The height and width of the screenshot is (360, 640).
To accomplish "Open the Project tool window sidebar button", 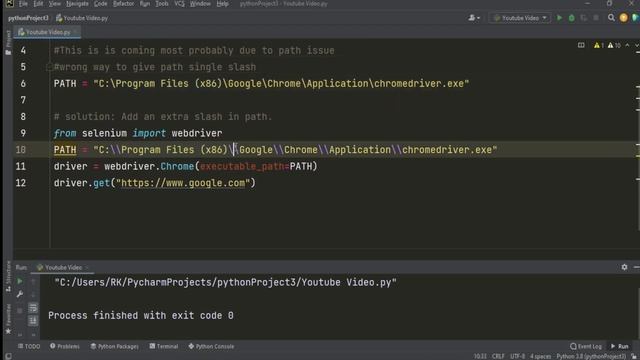I will point(8,42).
